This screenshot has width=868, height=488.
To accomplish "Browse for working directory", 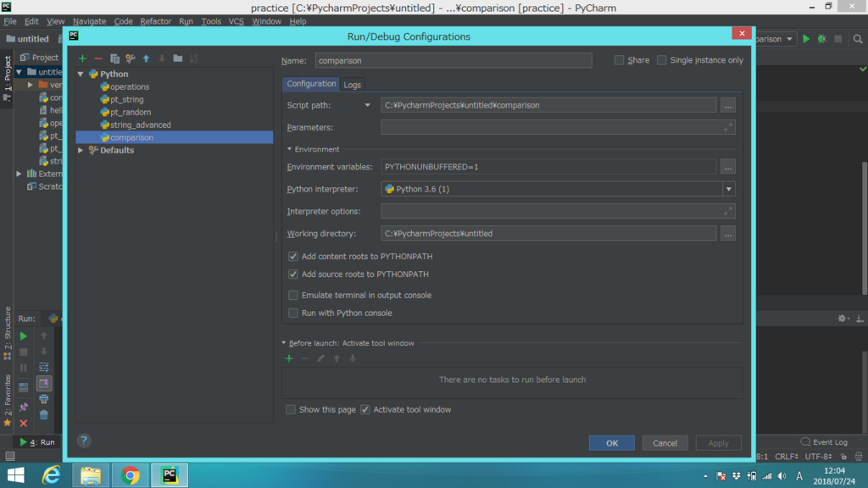I will pos(728,234).
